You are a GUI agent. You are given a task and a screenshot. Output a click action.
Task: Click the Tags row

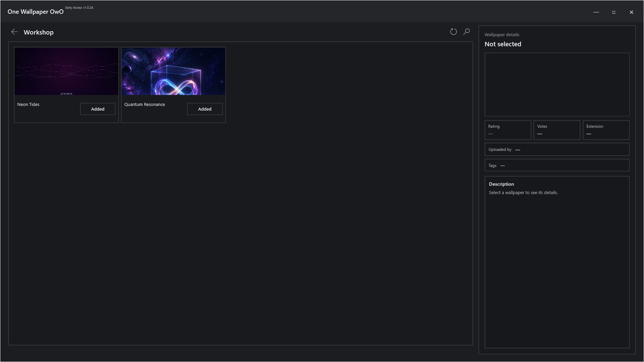557,166
